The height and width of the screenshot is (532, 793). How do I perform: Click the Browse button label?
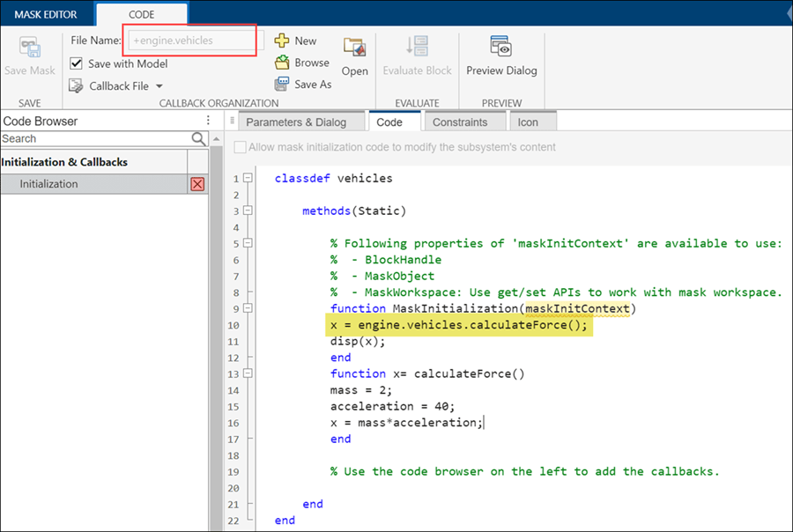tap(312, 63)
